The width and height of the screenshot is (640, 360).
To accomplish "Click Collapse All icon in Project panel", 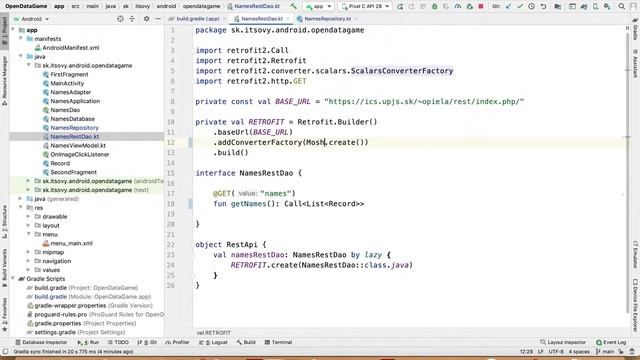I will 132,19.
